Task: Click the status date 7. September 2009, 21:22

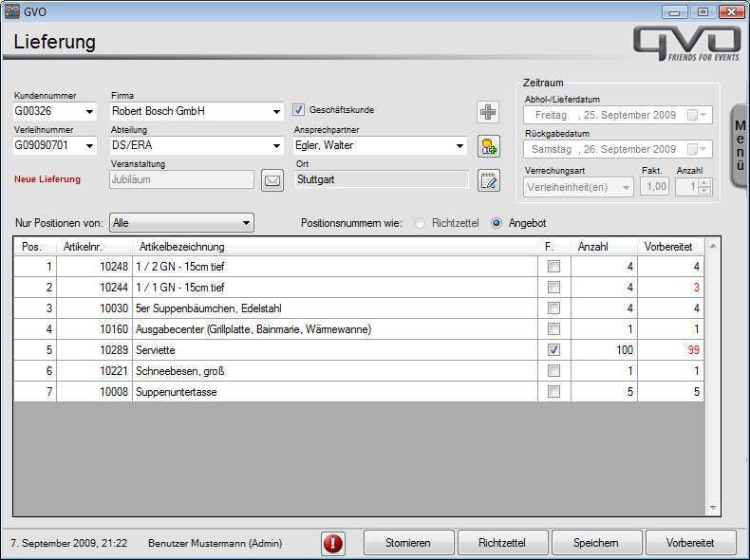Action: point(69,543)
